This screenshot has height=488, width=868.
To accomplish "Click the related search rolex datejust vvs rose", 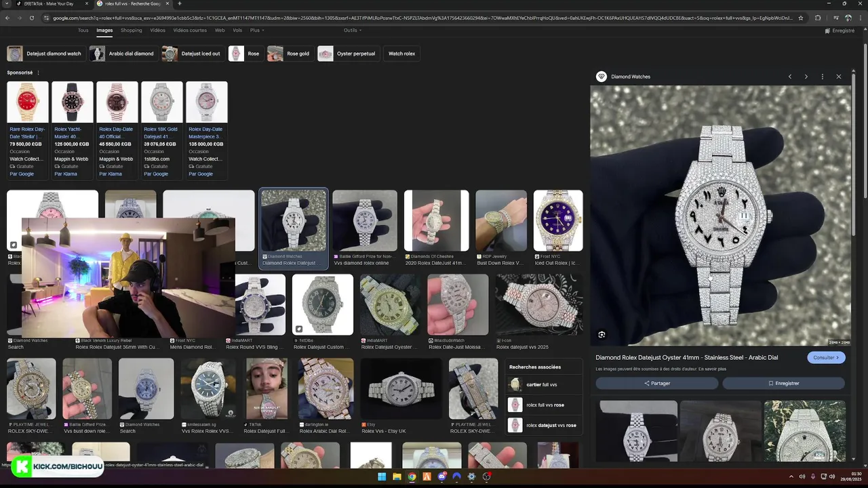I will [542, 425].
